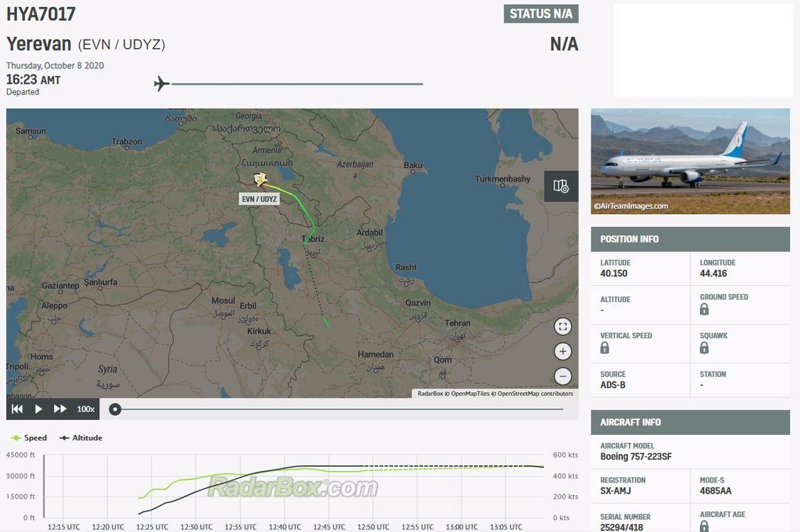Click the locked Vertical Speed padlock icon
The height and width of the screenshot is (532, 800).
point(605,348)
